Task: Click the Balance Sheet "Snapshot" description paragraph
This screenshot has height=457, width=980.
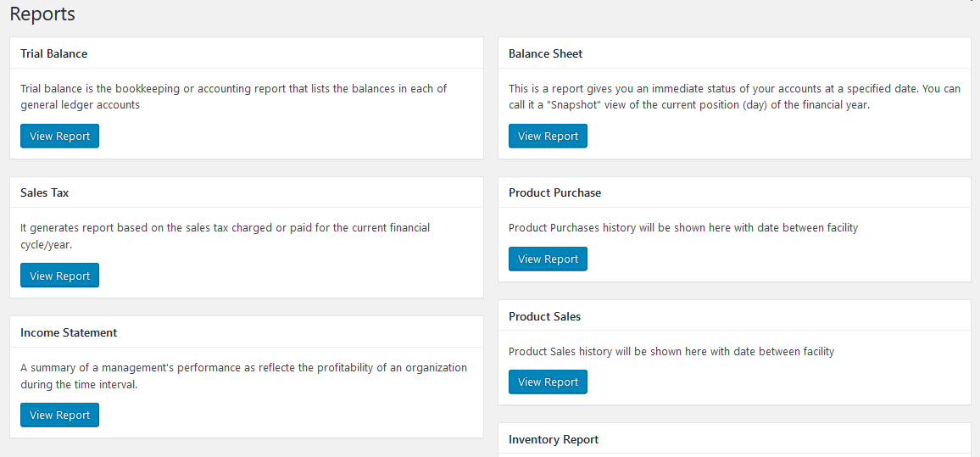Action: pos(734,97)
